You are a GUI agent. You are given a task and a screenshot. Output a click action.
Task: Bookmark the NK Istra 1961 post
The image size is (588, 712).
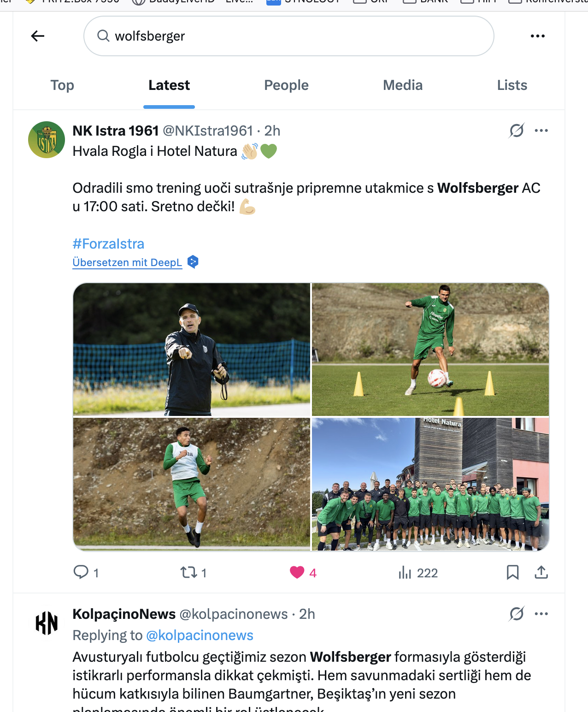(x=513, y=572)
